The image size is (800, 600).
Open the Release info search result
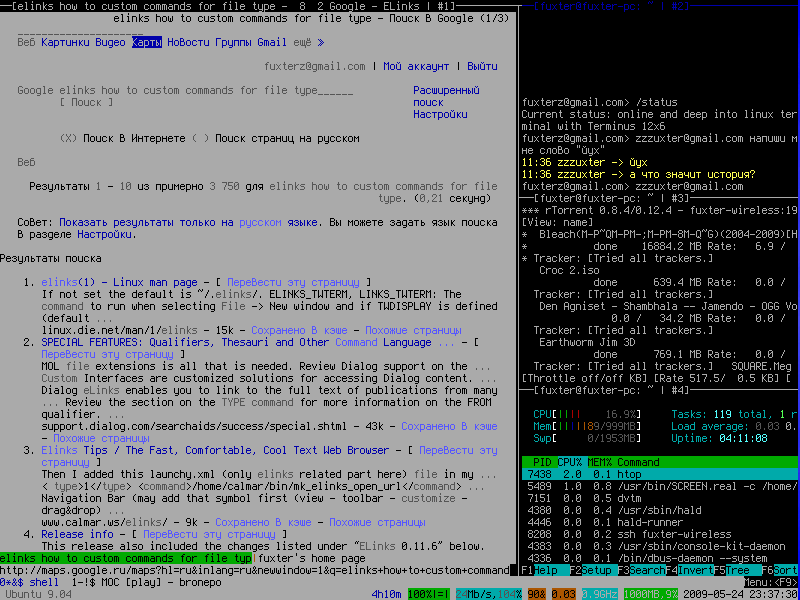coord(78,535)
